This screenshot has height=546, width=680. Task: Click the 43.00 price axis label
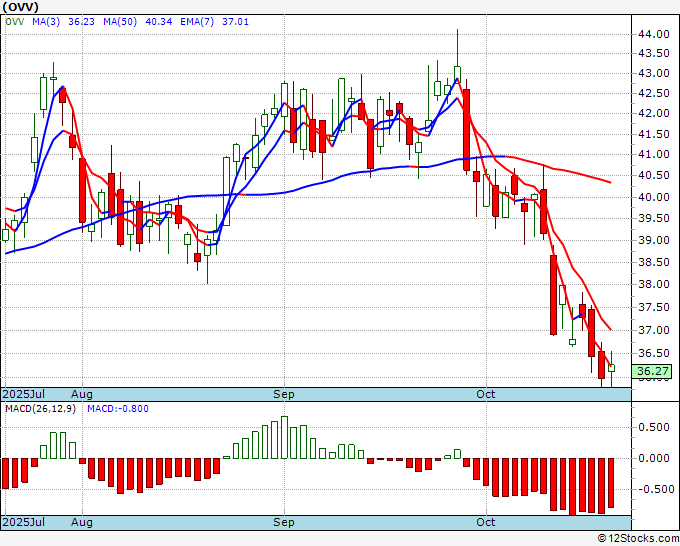coord(654,74)
